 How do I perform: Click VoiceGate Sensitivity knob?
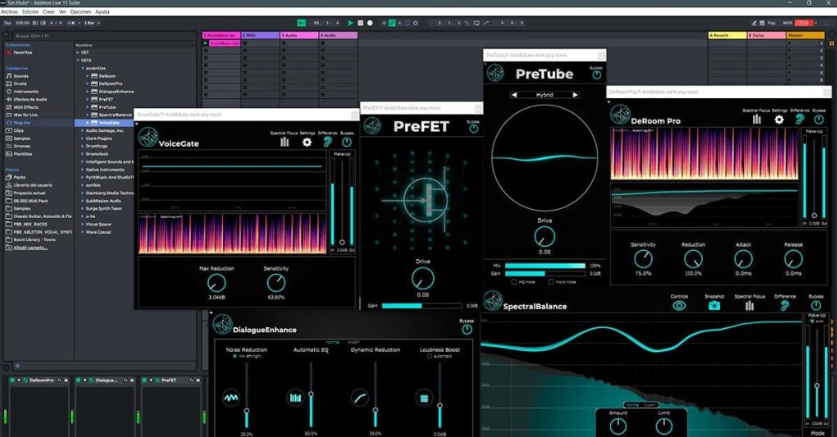pyautogui.click(x=276, y=283)
